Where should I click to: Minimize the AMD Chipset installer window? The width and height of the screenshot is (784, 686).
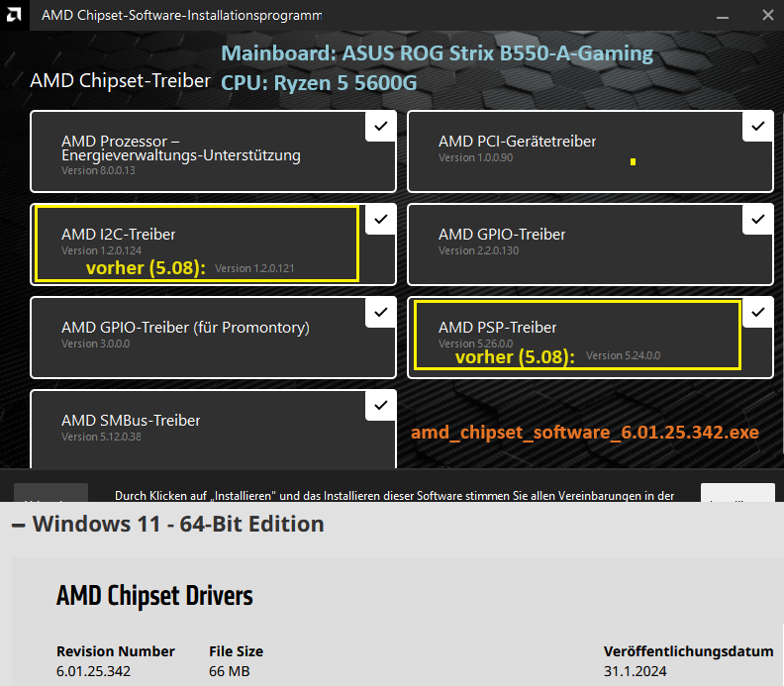(722, 16)
